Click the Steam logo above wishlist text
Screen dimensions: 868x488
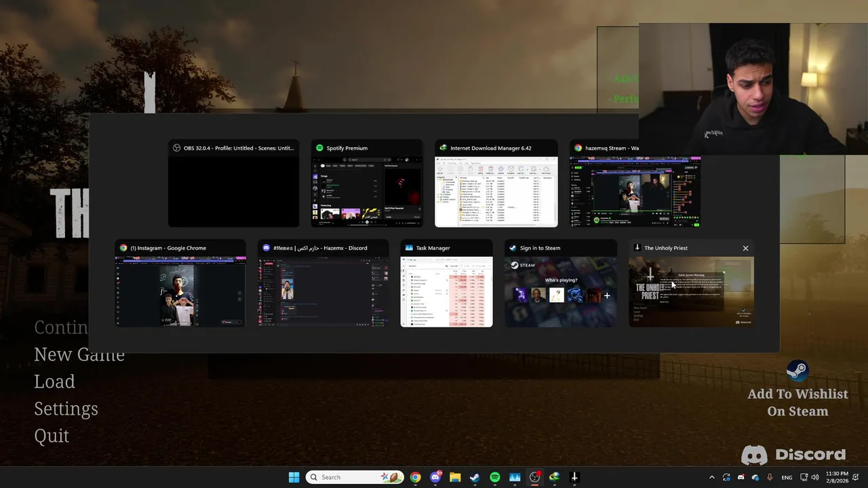coord(797,371)
